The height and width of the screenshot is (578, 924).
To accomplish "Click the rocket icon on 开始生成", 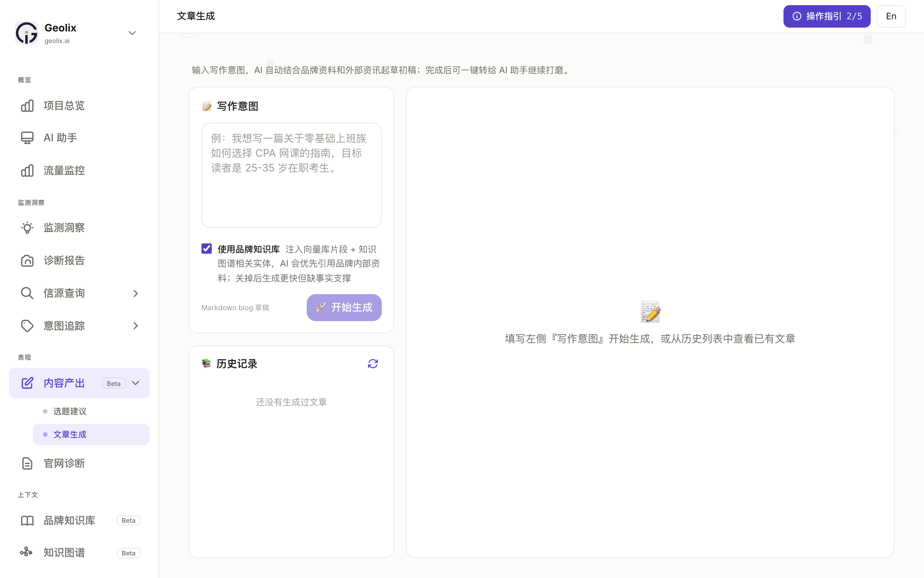I will 320,307.
